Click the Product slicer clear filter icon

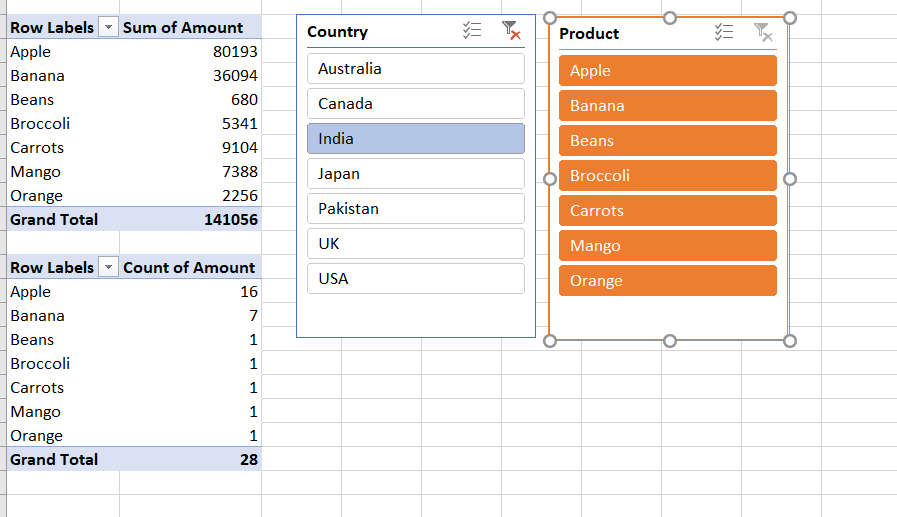pos(763,33)
